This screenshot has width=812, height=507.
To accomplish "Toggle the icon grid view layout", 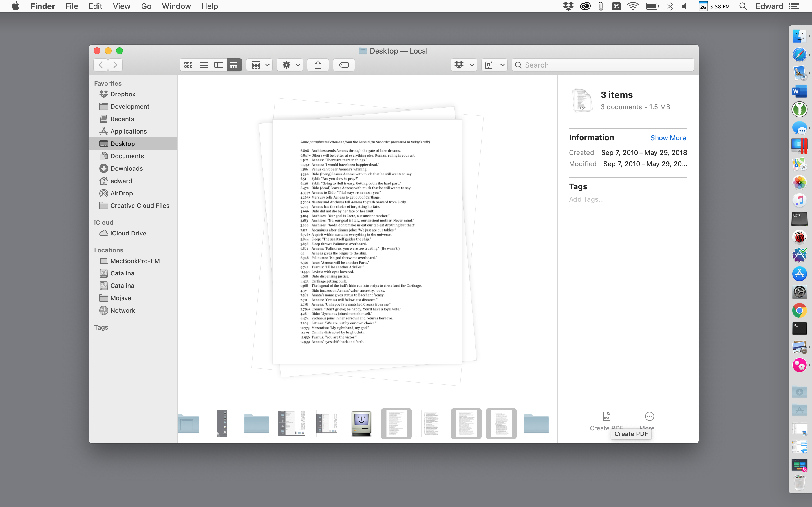I will [188, 64].
